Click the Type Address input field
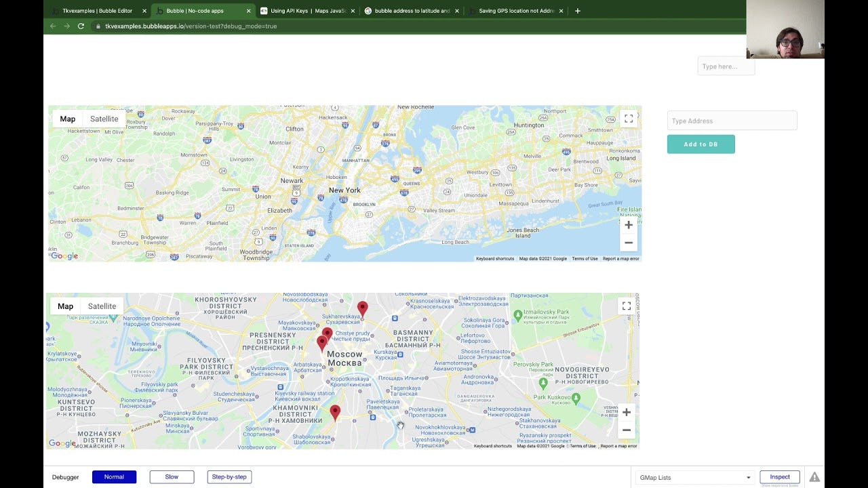Image resolution: width=868 pixels, height=488 pixels. [x=732, y=121]
